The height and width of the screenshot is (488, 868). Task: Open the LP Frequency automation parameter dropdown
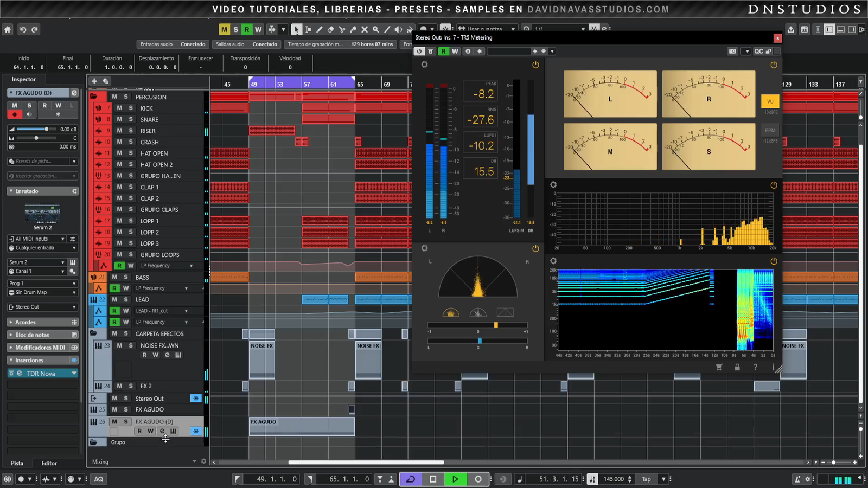pyautogui.click(x=191, y=266)
